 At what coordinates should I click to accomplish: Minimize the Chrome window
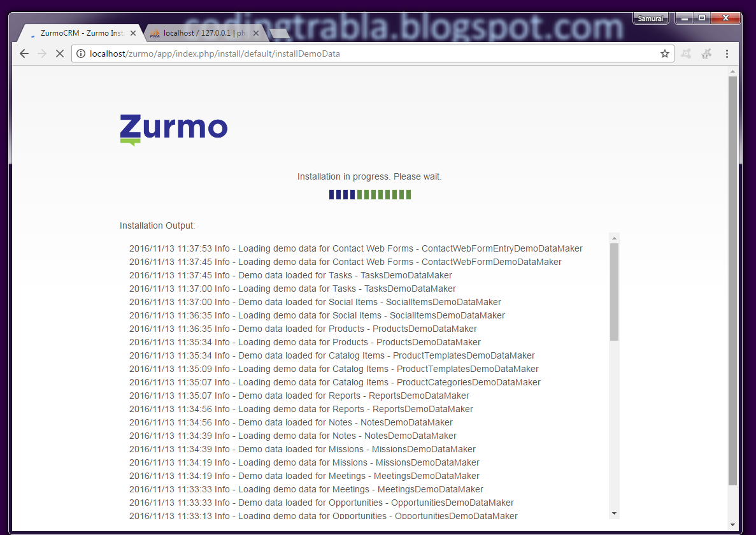pos(685,18)
